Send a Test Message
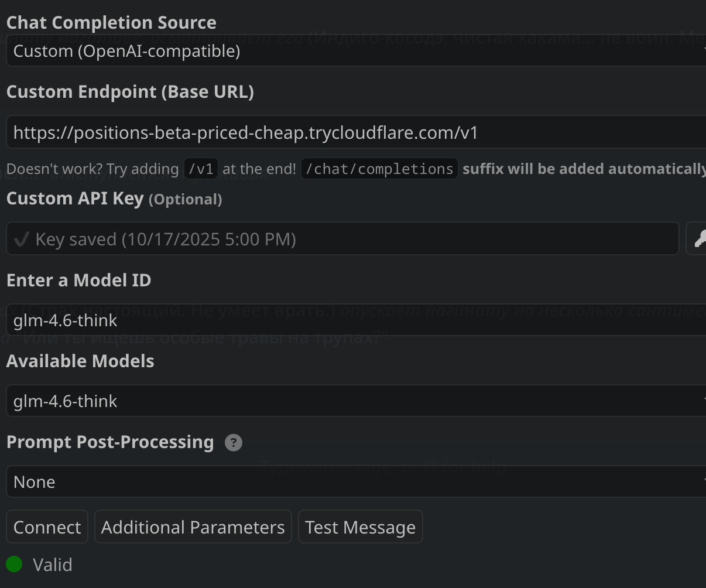 click(x=360, y=527)
